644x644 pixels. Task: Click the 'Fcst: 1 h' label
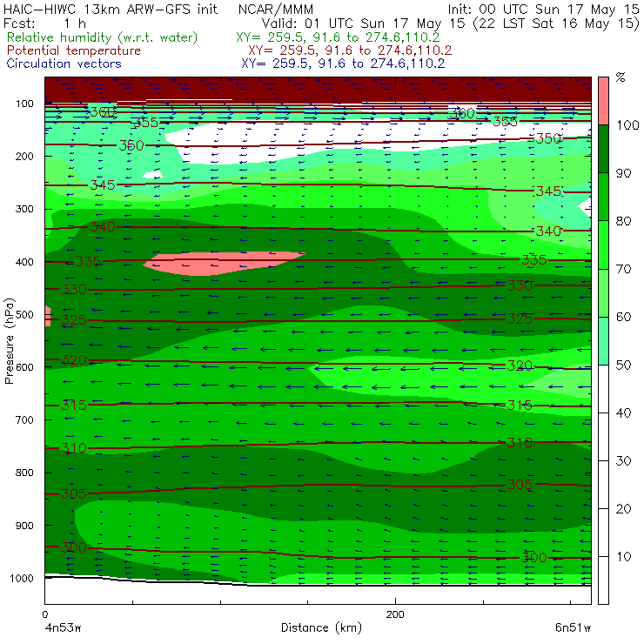point(44,23)
